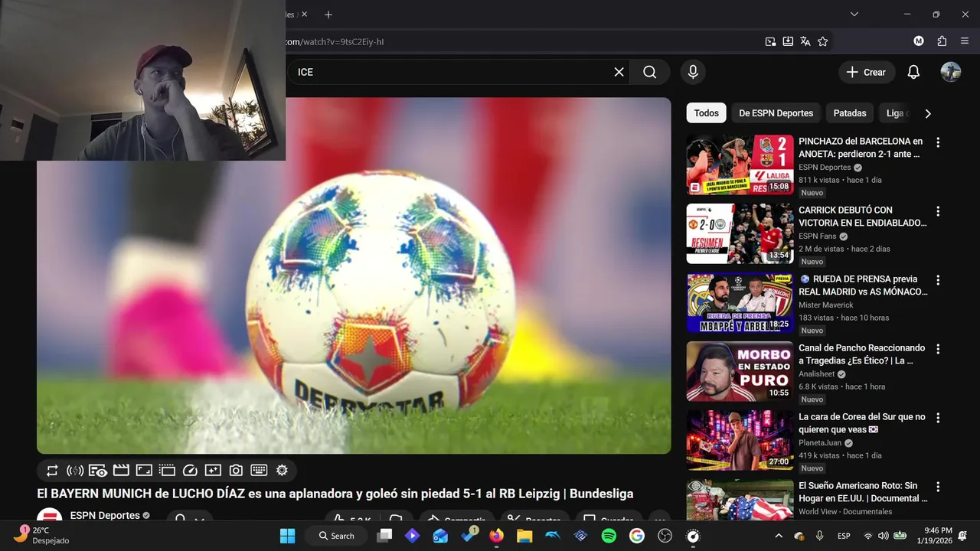Open the South Korea video thumbnail

(740, 440)
